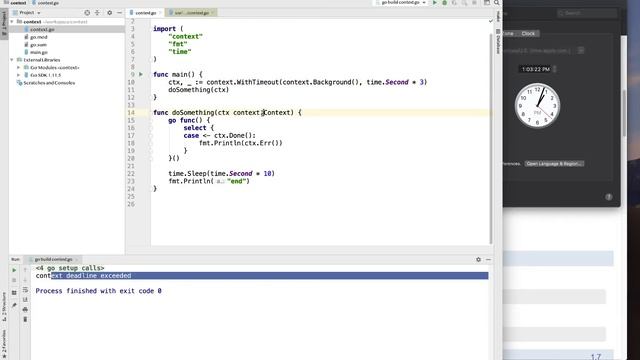This screenshot has width=640, height=360.
Task: Click the time.Sleep call on line 22
Action: point(221,173)
